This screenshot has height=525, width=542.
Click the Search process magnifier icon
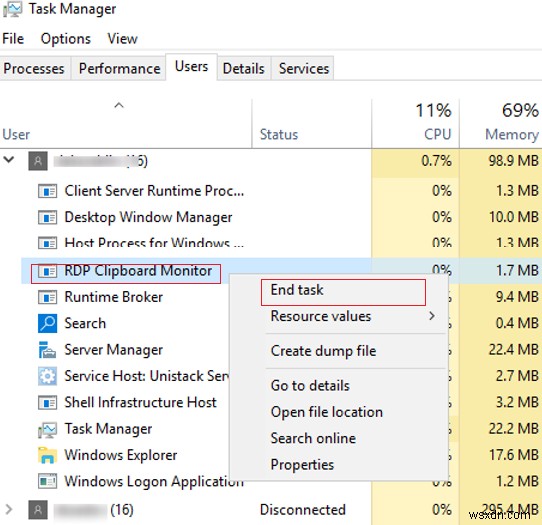(x=47, y=323)
